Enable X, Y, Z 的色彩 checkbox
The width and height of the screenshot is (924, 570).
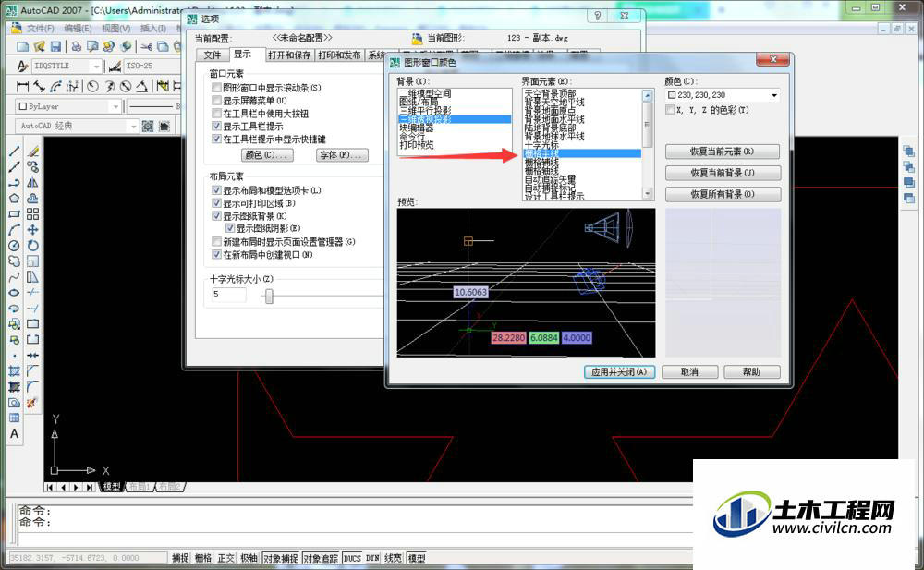tap(670, 110)
